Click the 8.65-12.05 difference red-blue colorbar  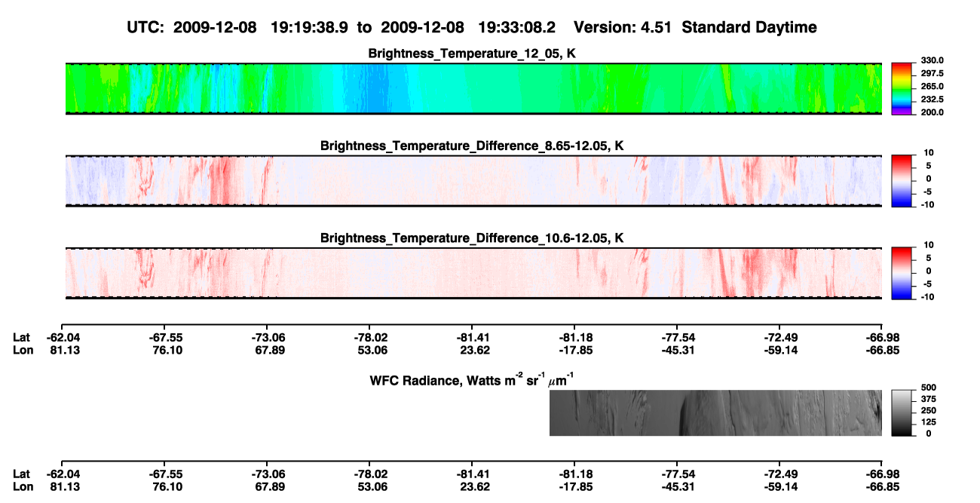[902, 180]
